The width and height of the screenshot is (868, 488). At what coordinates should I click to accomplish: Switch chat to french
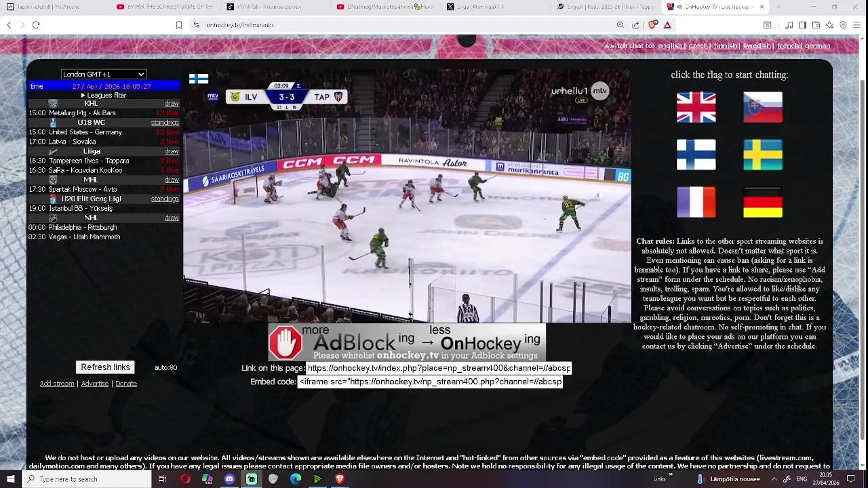(787, 46)
